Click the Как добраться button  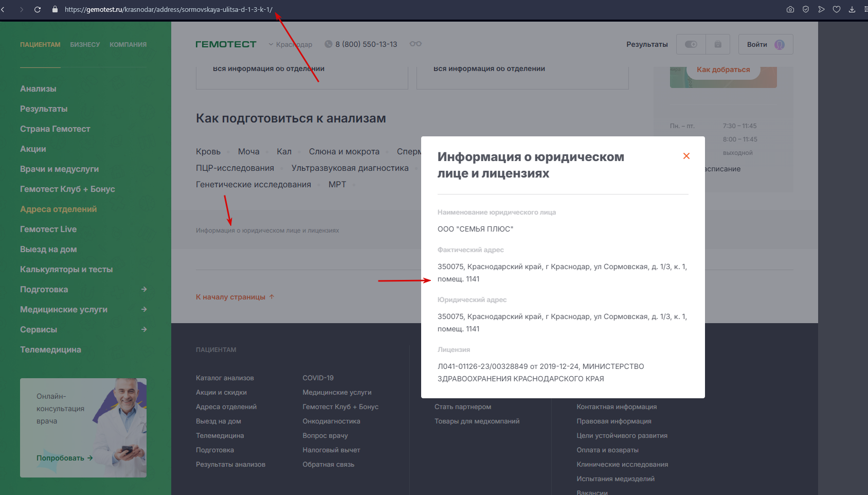(723, 69)
